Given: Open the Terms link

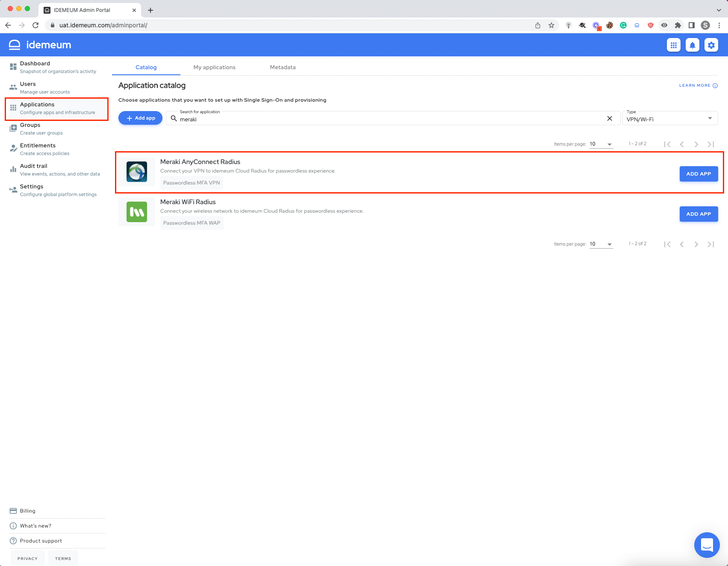Looking at the screenshot, I should [63, 558].
